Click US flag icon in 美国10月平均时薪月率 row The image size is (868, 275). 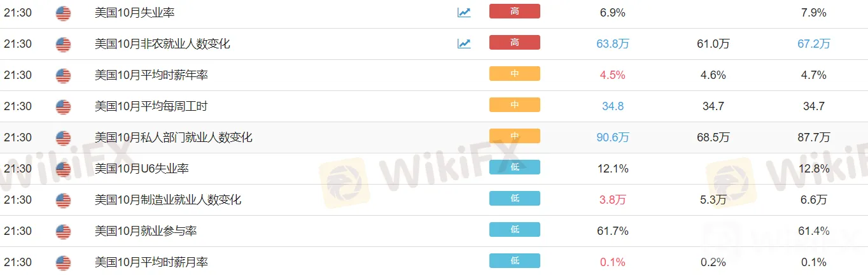[63, 263]
